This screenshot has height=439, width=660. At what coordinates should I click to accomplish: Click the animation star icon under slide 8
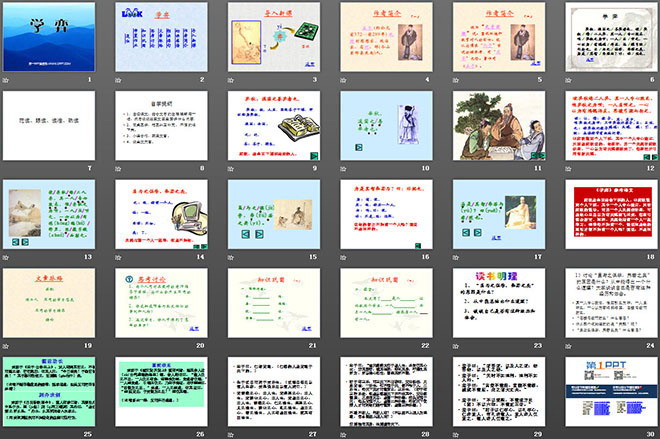tap(118, 169)
